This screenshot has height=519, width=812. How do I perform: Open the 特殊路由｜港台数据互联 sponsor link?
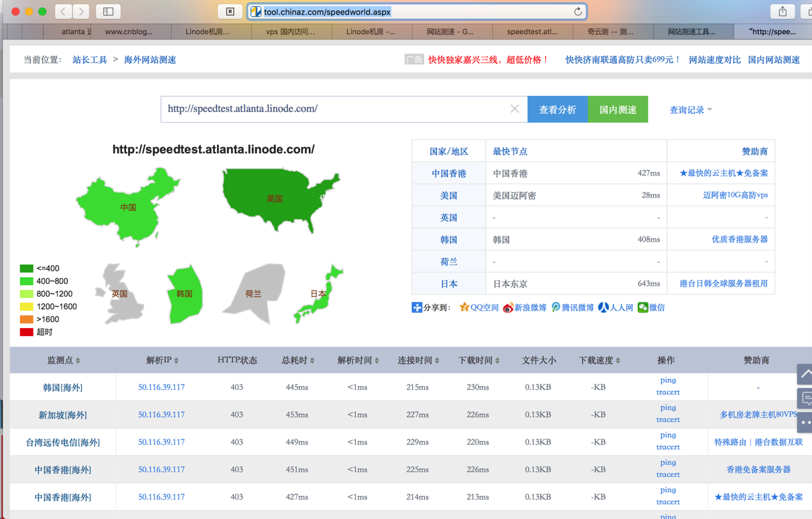(758, 442)
